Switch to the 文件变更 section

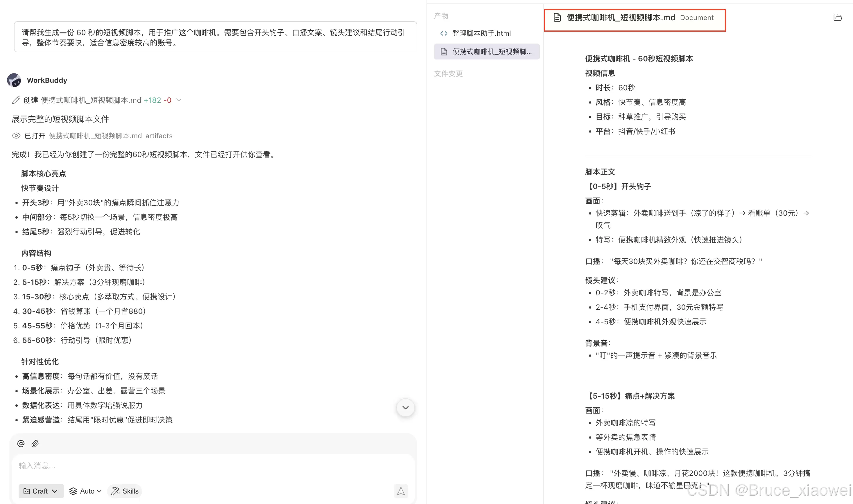coord(448,74)
